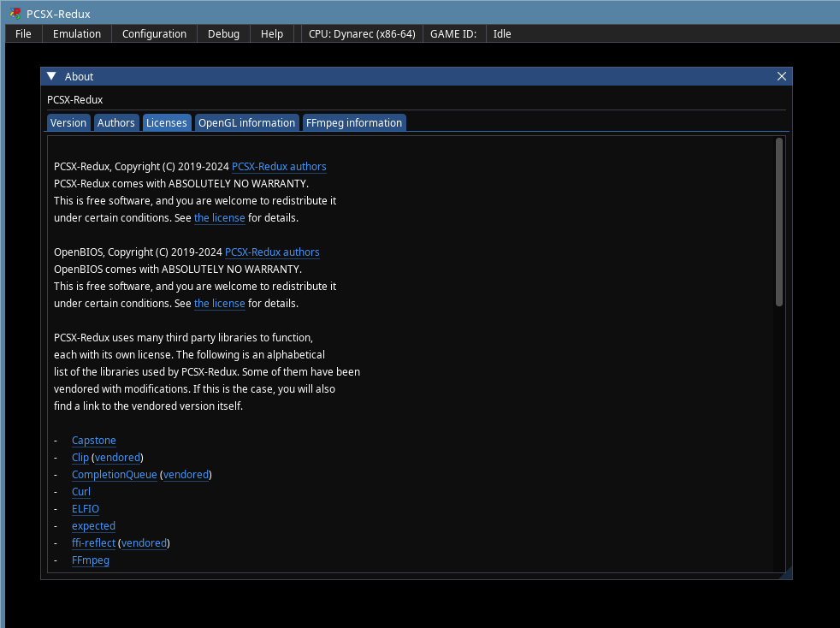
Task: Select the OpenGL information tab
Action: point(246,122)
